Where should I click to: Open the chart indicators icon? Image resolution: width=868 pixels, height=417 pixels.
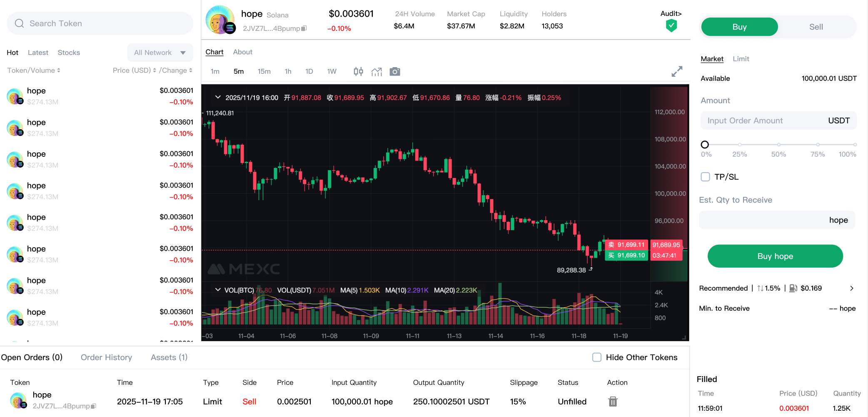[377, 72]
